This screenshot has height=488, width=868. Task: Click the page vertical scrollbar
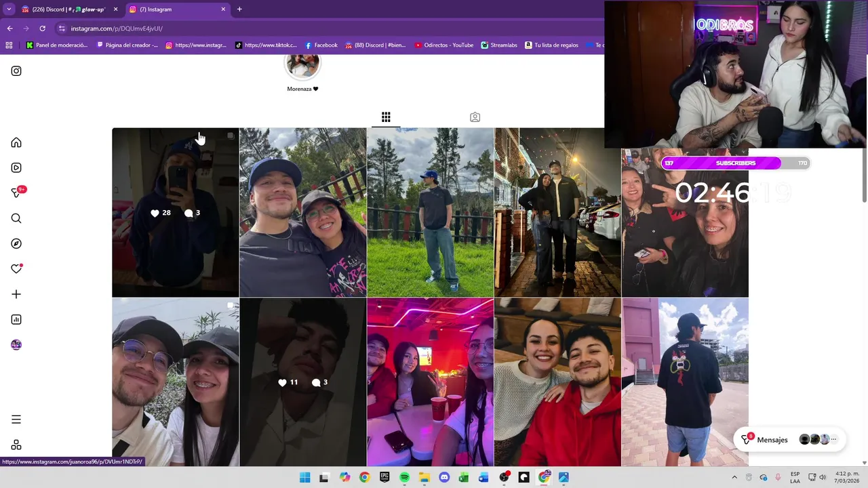864,174
